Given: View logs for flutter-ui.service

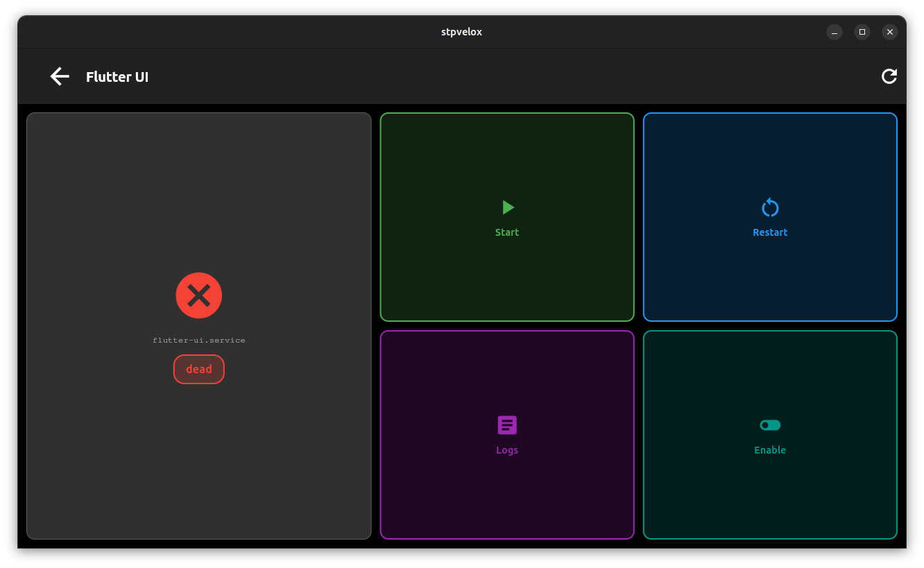Looking at the screenshot, I should 507,435.
